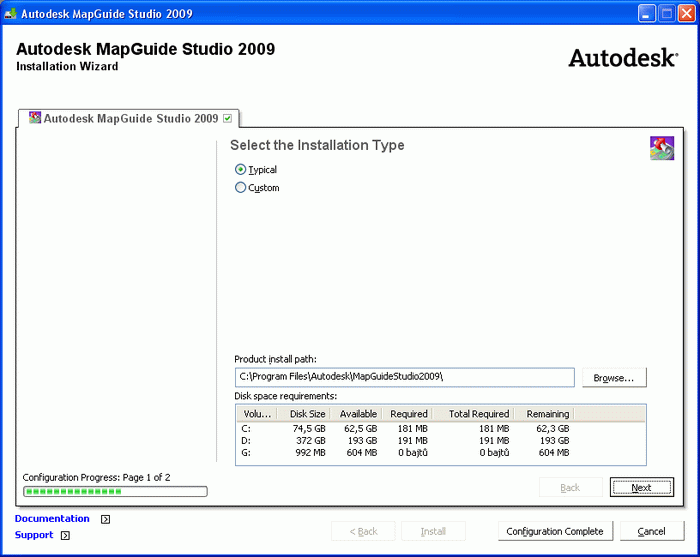Minimize the installer window
Screen dimensions: 700x557
point(646,13)
